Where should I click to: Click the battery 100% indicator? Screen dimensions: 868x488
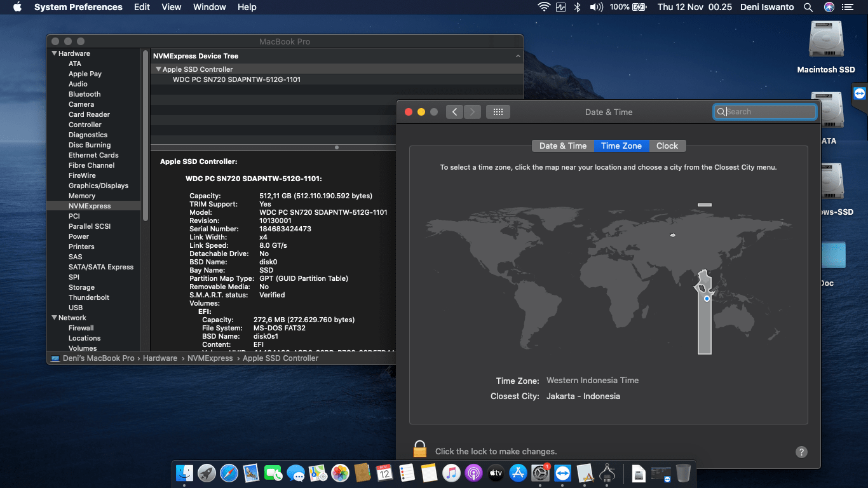[x=628, y=7]
